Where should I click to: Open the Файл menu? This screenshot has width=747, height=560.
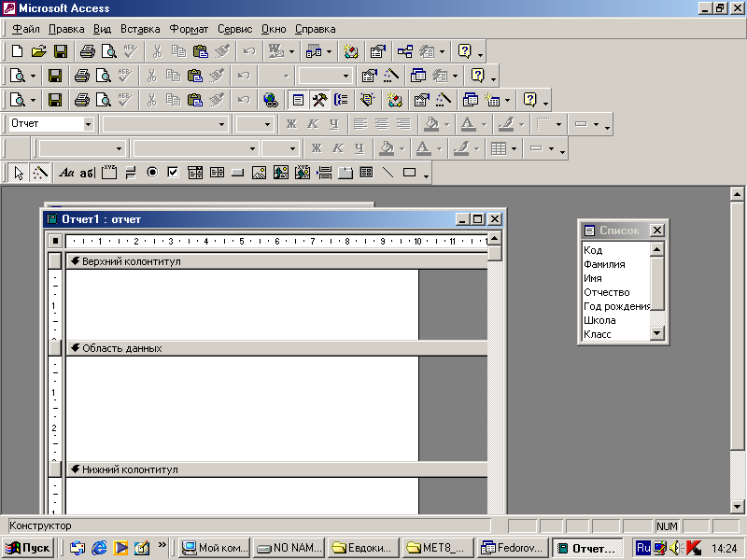tap(26, 29)
